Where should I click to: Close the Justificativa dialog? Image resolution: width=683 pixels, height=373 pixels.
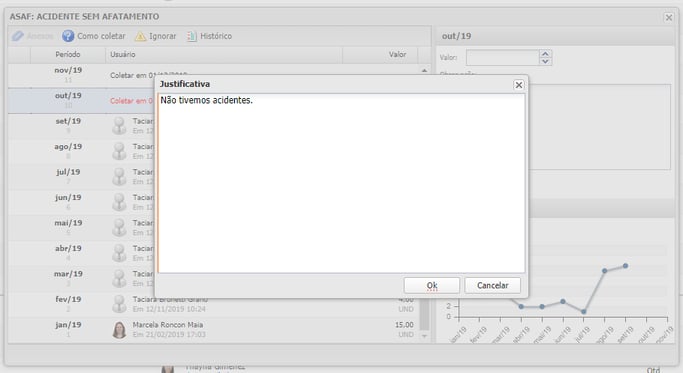click(518, 85)
